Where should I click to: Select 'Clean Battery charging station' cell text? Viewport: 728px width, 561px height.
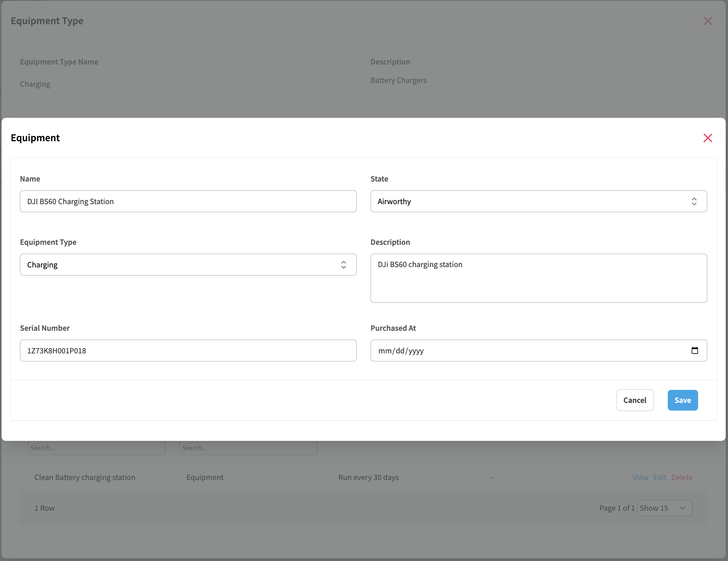coord(85,477)
